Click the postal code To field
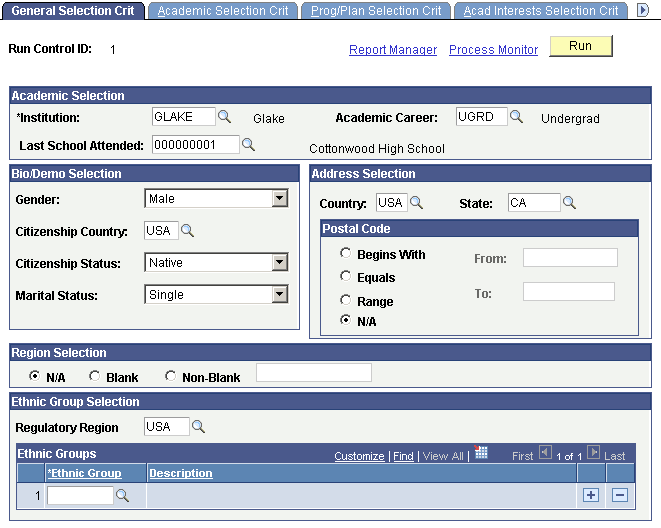The image size is (661, 528). [x=569, y=292]
